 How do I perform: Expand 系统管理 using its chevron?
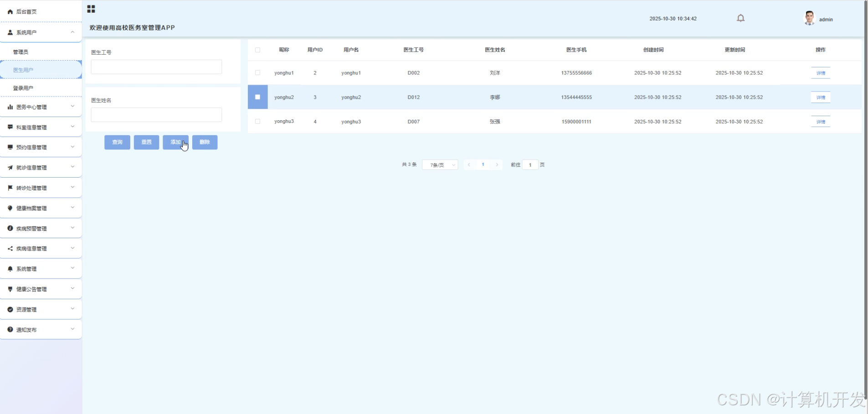coord(72,268)
